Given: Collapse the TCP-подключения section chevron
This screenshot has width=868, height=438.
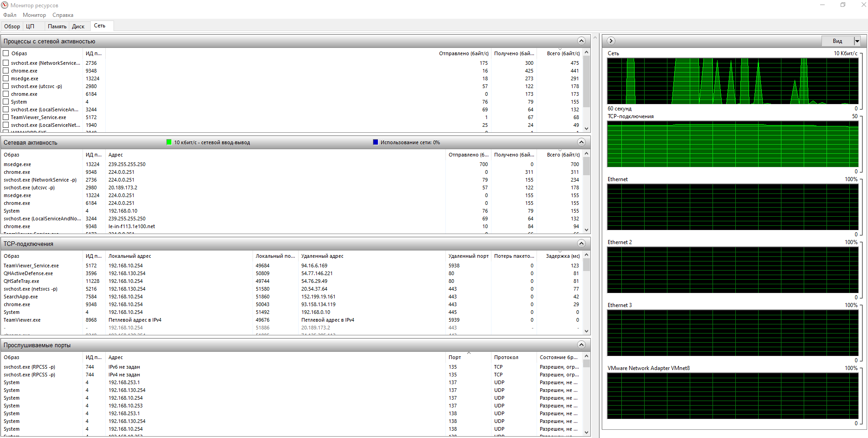Looking at the screenshot, I should click(581, 244).
